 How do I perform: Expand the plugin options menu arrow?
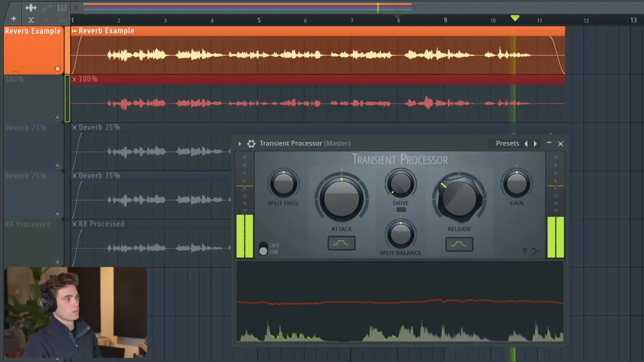coord(239,143)
